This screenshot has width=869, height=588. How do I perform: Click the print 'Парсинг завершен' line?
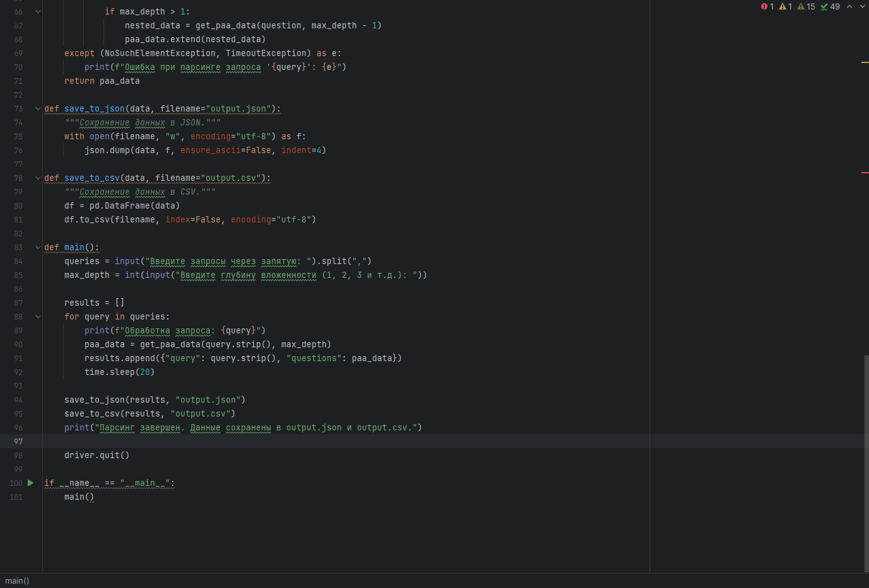[243, 427]
